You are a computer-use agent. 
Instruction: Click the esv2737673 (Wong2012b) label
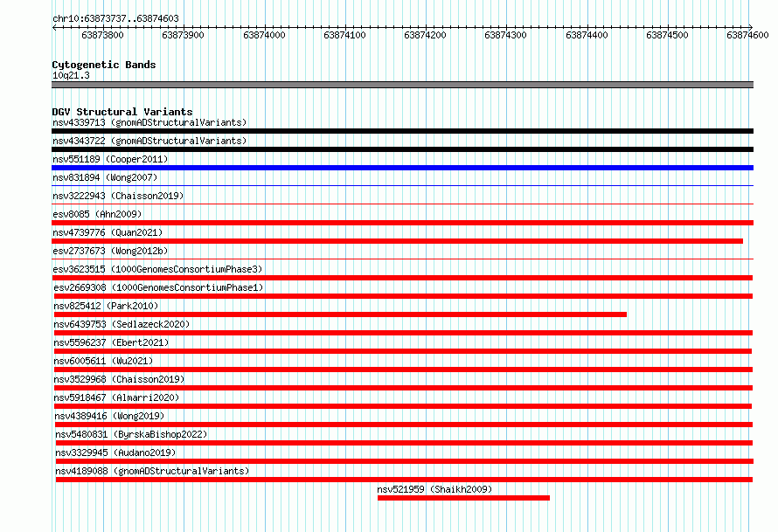click(x=110, y=251)
